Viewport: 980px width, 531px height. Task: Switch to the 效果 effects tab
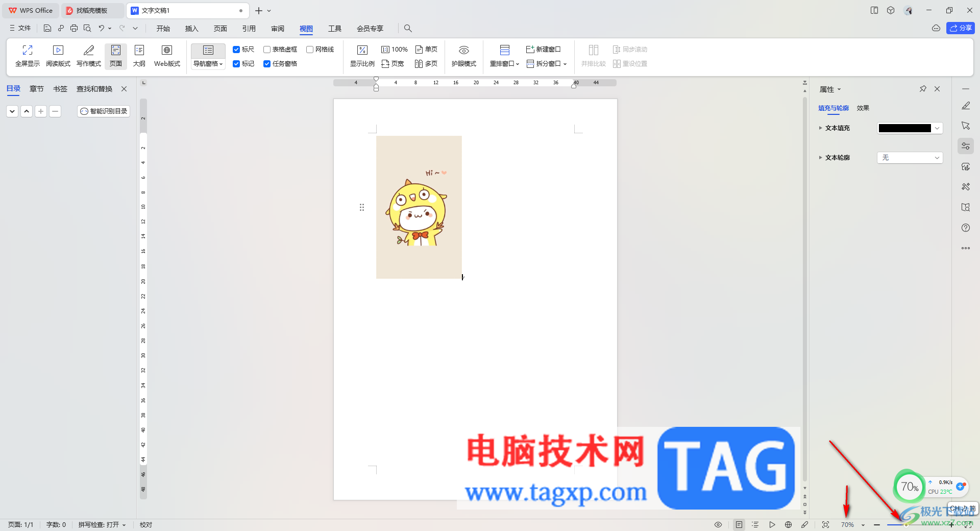click(863, 108)
